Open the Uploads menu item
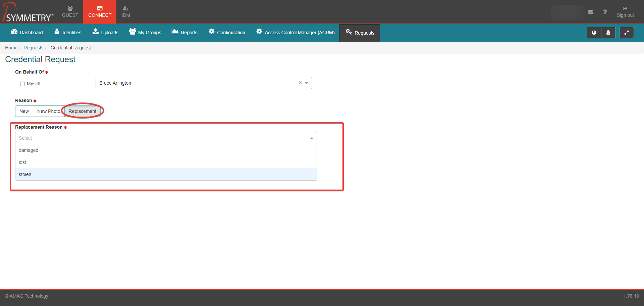Image resolution: width=644 pixels, height=306 pixels. [105, 33]
